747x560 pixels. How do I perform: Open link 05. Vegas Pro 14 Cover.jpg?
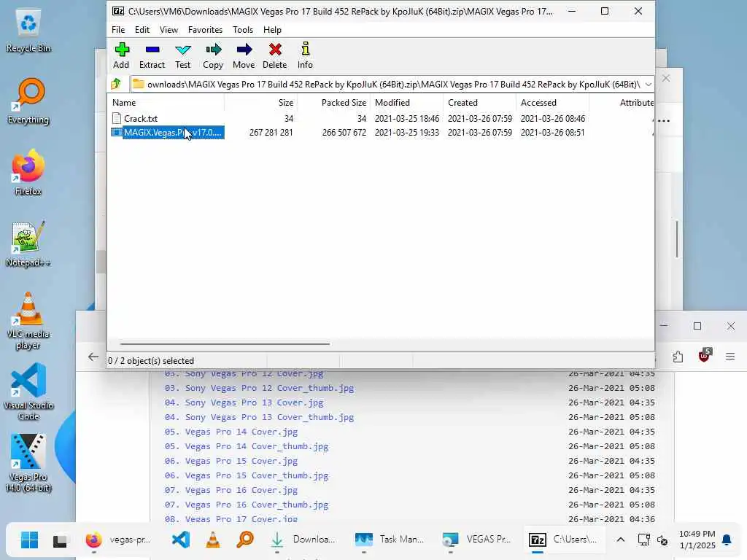tap(231, 432)
